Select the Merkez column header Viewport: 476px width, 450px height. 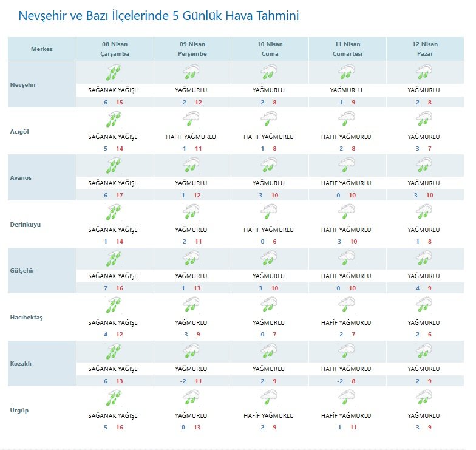pyautogui.click(x=42, y=49)
